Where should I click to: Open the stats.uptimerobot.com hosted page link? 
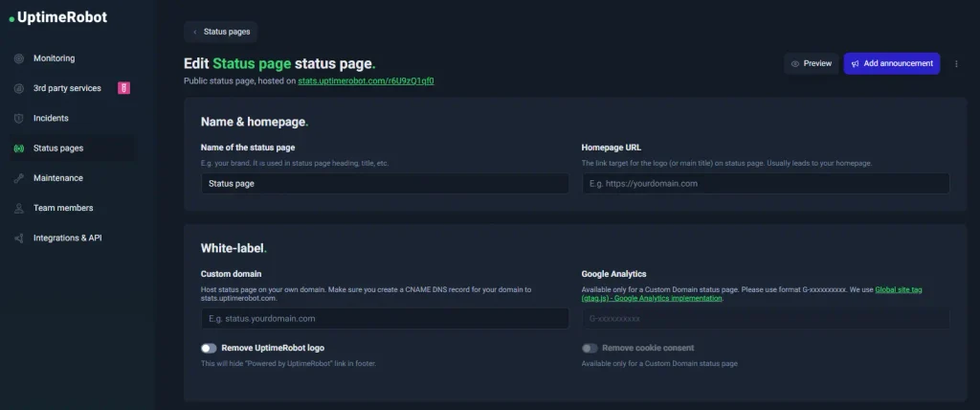(366, 81)
